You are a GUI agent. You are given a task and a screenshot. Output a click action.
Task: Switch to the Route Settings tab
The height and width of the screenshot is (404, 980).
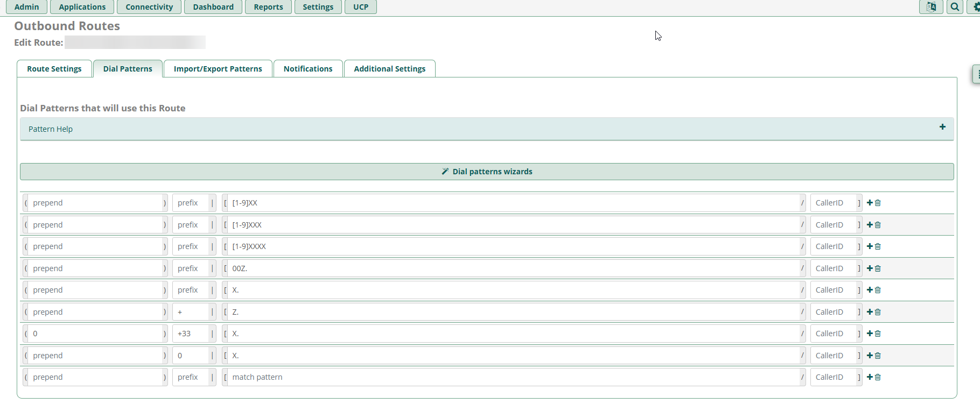point(54,69)
